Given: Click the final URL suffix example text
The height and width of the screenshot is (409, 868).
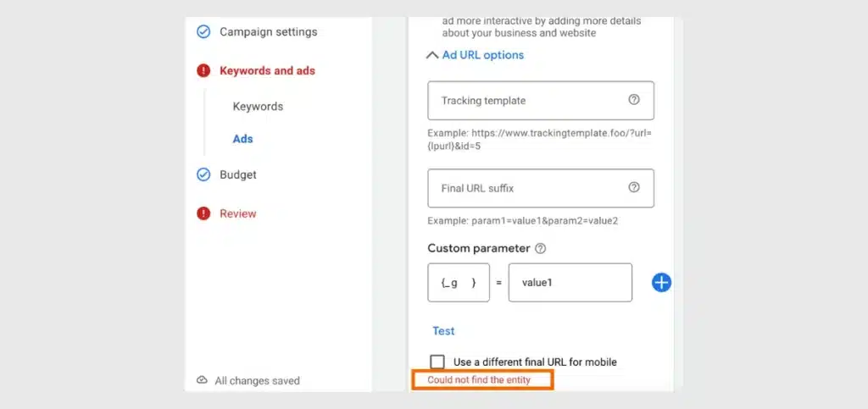Looking at the screenshot, I should (522, 221).
